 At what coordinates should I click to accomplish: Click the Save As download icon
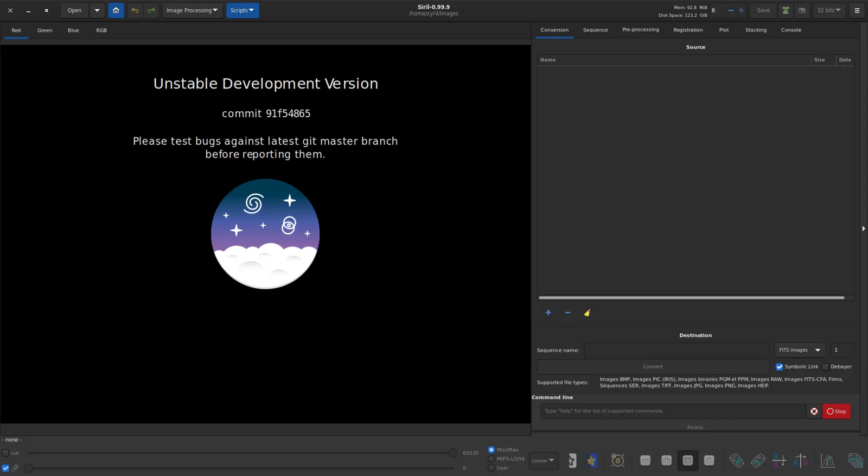tap(785, 10)
